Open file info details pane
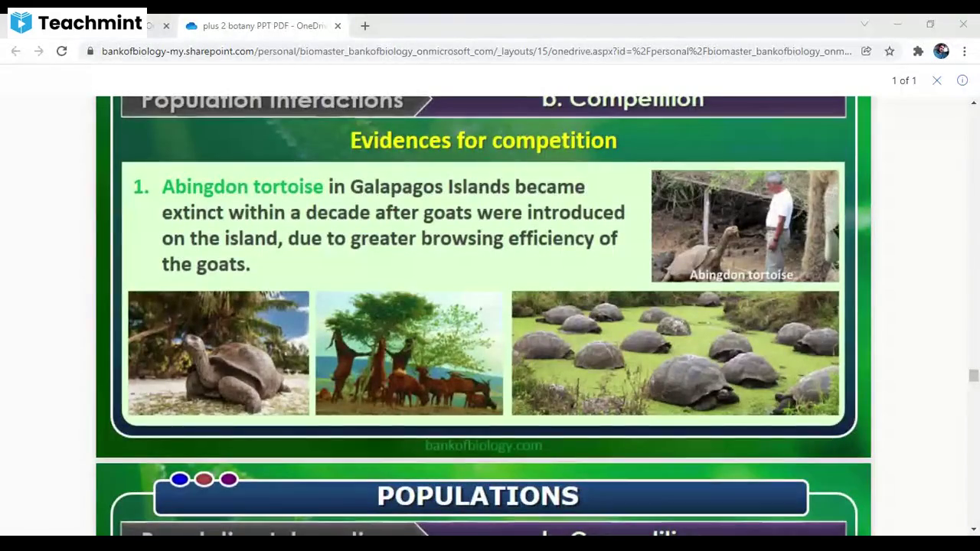This screenshot has height=551, width=980. point(962,80)
